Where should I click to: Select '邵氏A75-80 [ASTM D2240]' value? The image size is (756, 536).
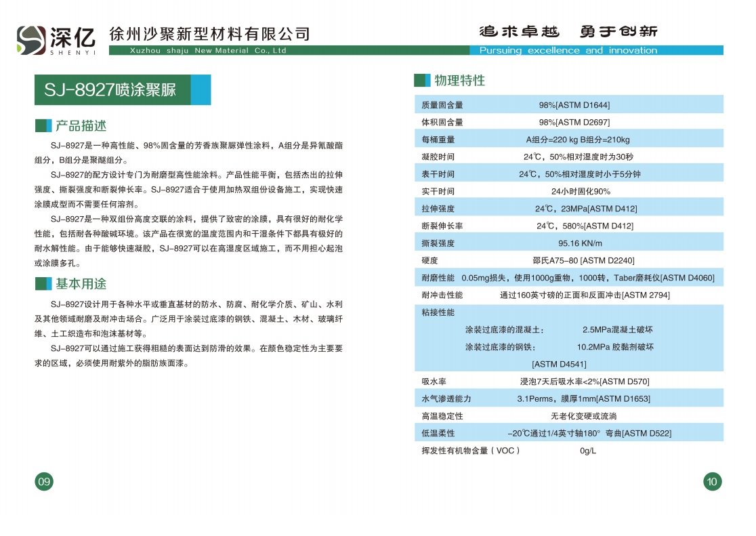[583, 260]
